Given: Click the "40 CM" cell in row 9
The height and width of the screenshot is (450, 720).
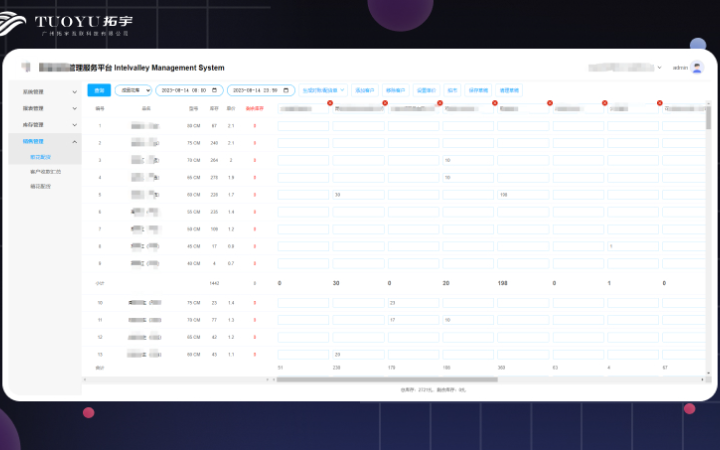Looking at the screenshot, I should (x=193, y=264).
